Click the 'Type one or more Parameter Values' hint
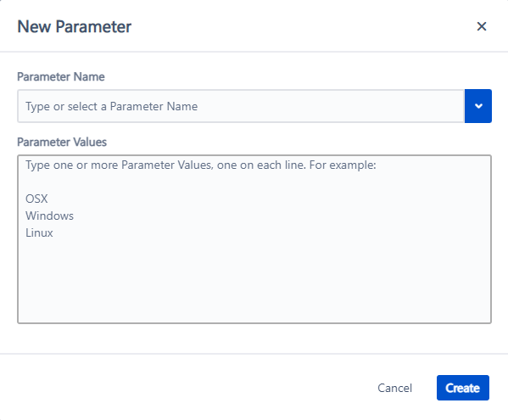508x420 pixels. [x=201, y=165]
